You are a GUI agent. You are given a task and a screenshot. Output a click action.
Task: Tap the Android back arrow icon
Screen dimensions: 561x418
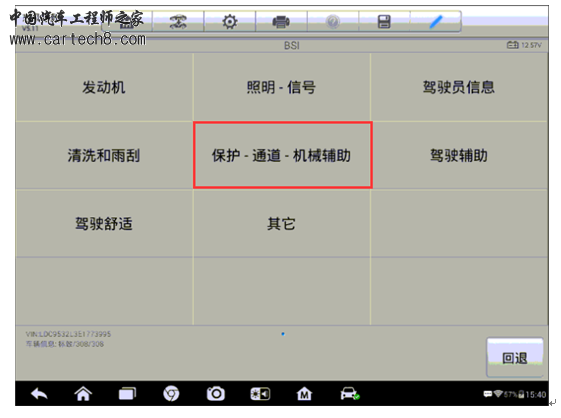[x=39, y=394]
